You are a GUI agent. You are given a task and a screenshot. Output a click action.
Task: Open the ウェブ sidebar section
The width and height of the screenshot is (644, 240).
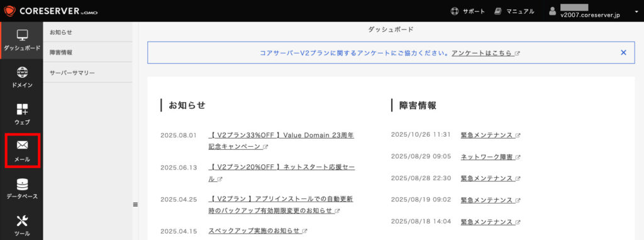(x=22, y=115)
